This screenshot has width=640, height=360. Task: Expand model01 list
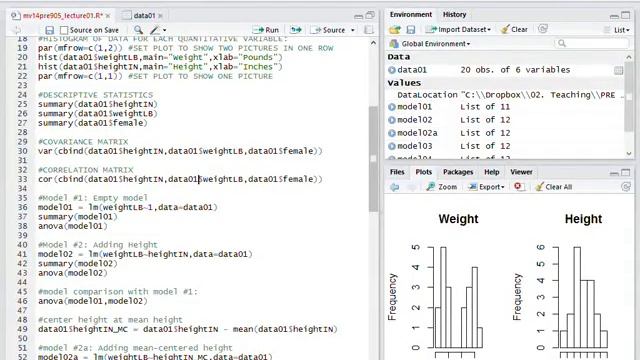[x=391, y=107]
